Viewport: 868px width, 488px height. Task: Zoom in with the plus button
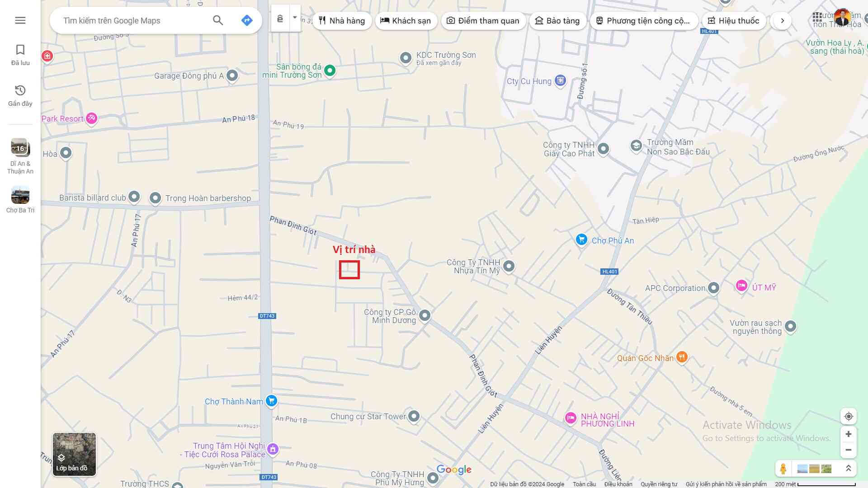tap(849, 434)
